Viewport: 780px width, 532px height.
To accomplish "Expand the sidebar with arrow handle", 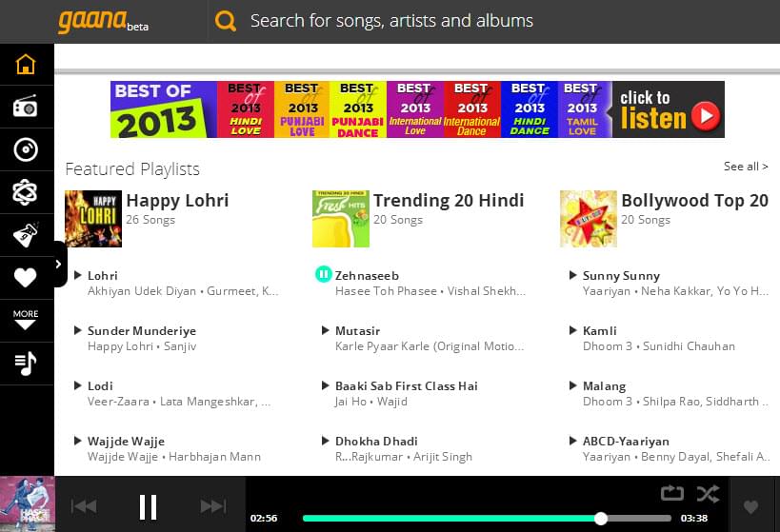I will [x=59, y=264].
